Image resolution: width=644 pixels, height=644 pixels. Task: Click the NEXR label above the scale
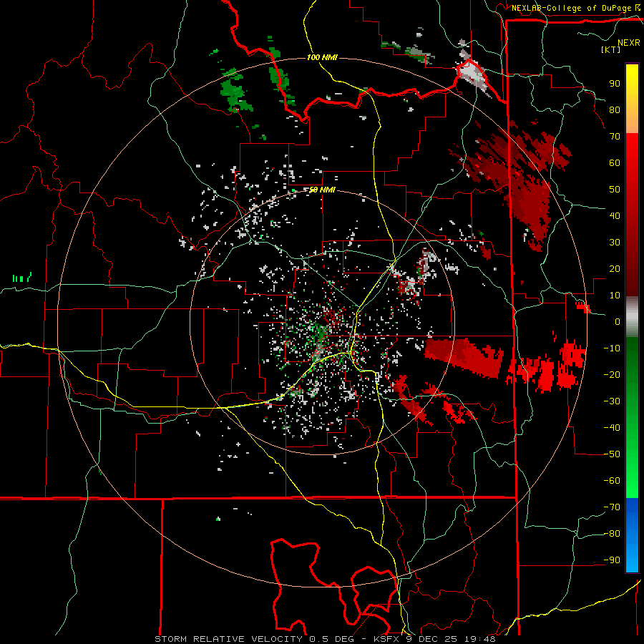pyautogui.click(x=629, y=43)
